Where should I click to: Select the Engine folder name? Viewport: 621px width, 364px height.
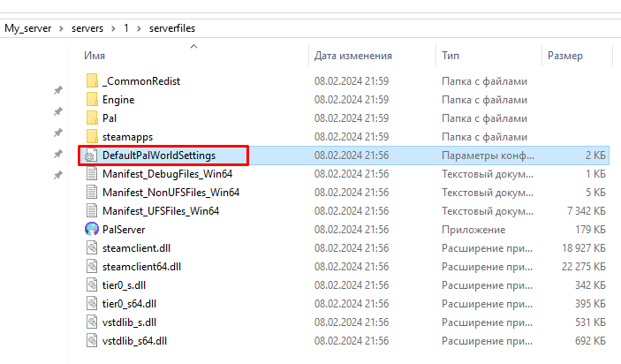pos(118,100)
